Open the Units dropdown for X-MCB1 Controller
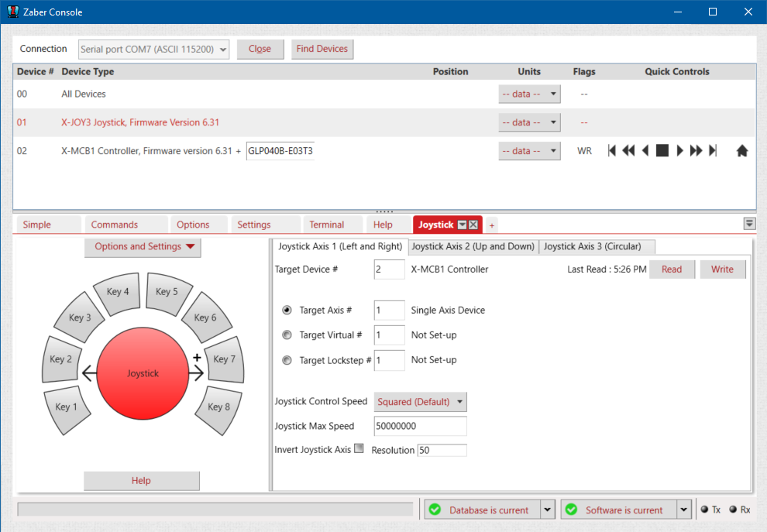Viewport: 767px width, 532px height. [x=529, y=151]
